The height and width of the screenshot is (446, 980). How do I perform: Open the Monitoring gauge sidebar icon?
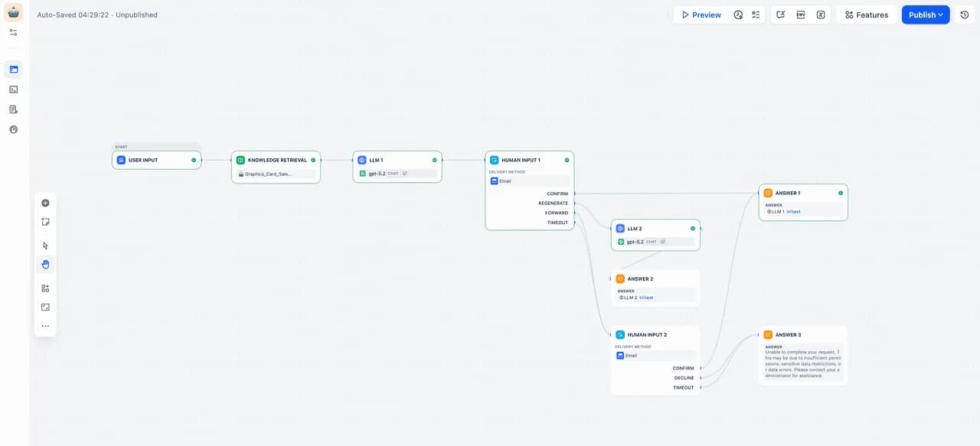click(x=13, y=129)
